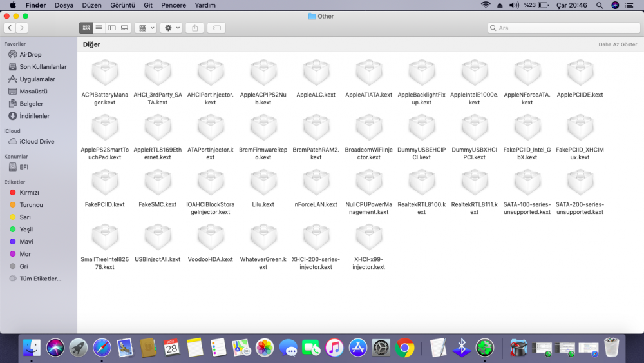Click AirDrop in the Finder sidebar
644x363 pixels.
click(x=30, y=55)
